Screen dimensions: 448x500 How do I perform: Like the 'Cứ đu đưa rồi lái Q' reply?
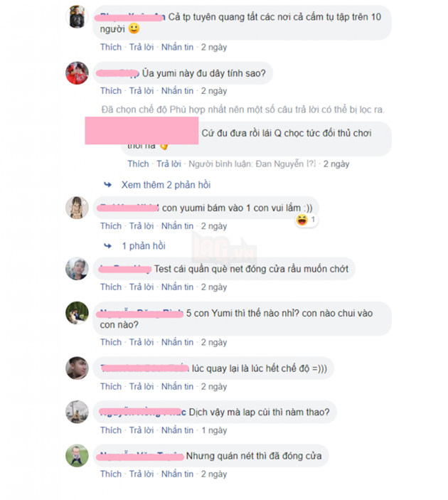tap(138, 164)
